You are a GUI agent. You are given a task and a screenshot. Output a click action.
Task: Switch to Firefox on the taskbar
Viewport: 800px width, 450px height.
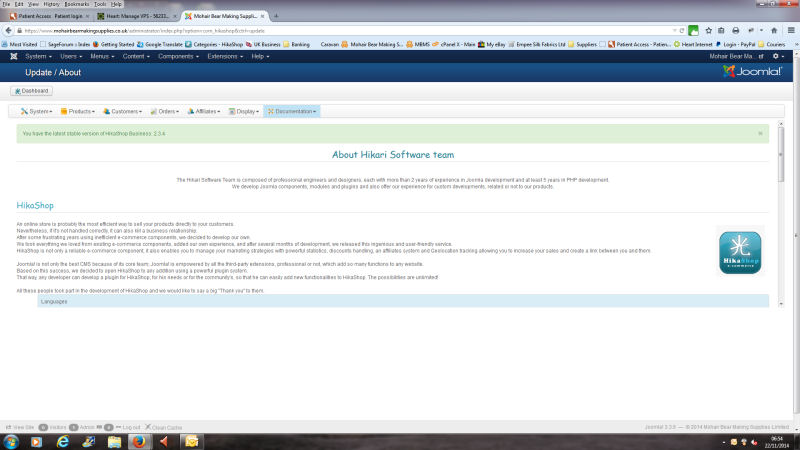(139, 441)
